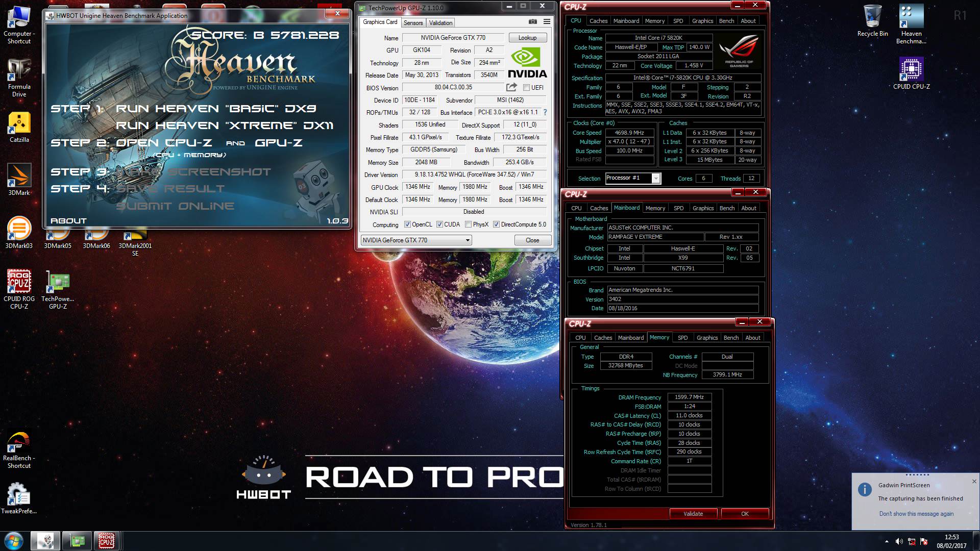Click Heaven benchmark taskbar button

45,540
